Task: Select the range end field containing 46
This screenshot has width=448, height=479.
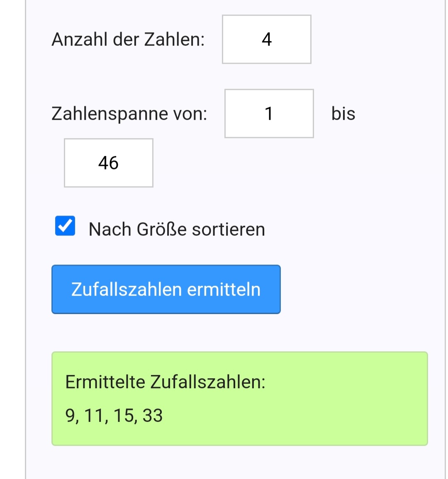Action: 108,163
